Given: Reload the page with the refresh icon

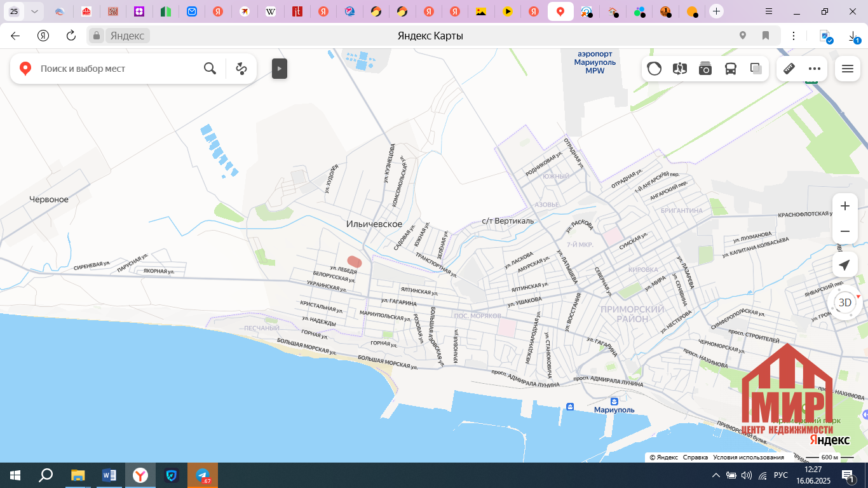Looking at the screenshot, I should (71, 36).
